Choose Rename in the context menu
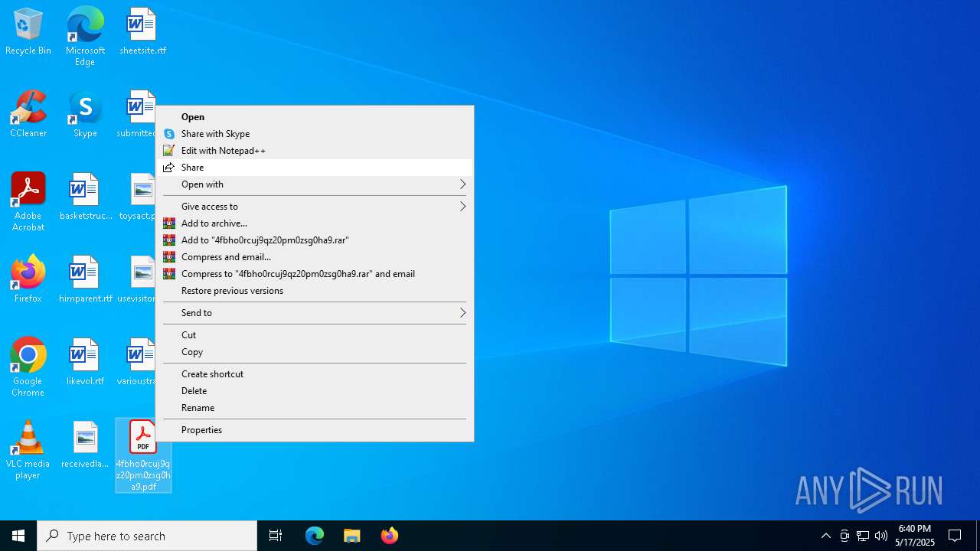Image resolution: width=980 pixels, height=551 pixels. click(x=315, y=408)
